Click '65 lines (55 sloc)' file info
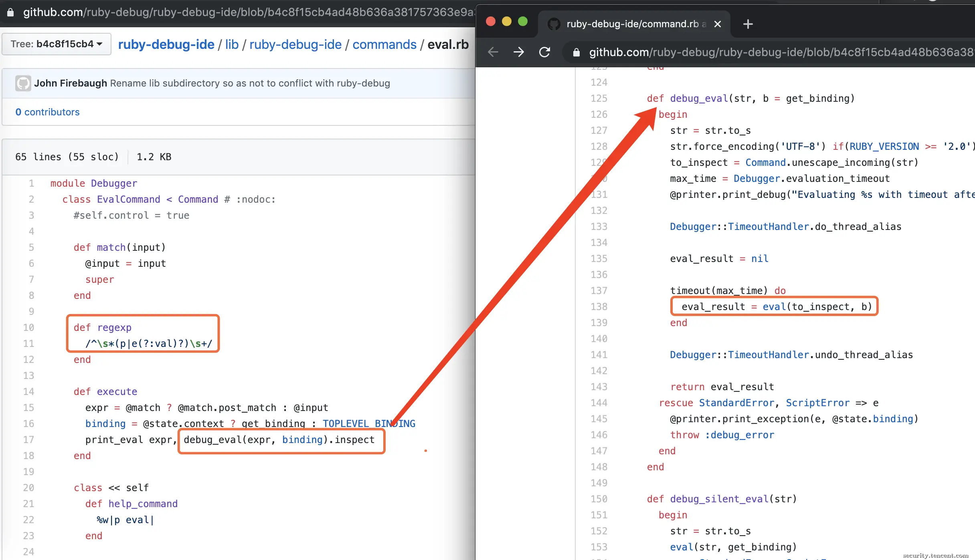This screenshot has width=975, height=560. [67, 157]
